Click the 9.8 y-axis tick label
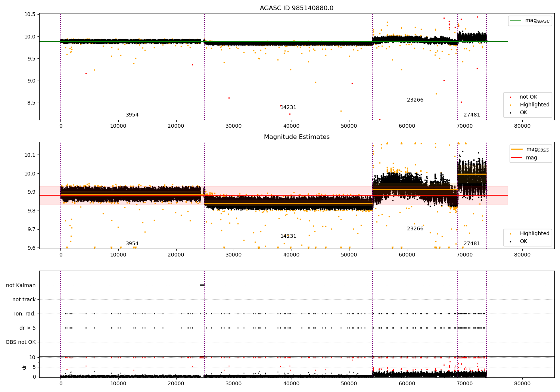Viewport: 560px width, 392px height. coord(31,211)
